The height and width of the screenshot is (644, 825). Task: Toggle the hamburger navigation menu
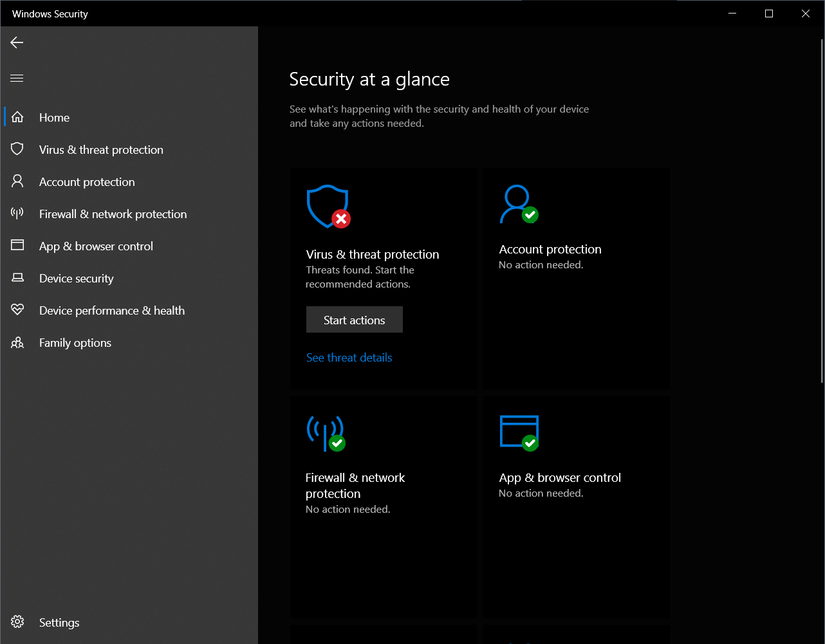pos(17,78)
